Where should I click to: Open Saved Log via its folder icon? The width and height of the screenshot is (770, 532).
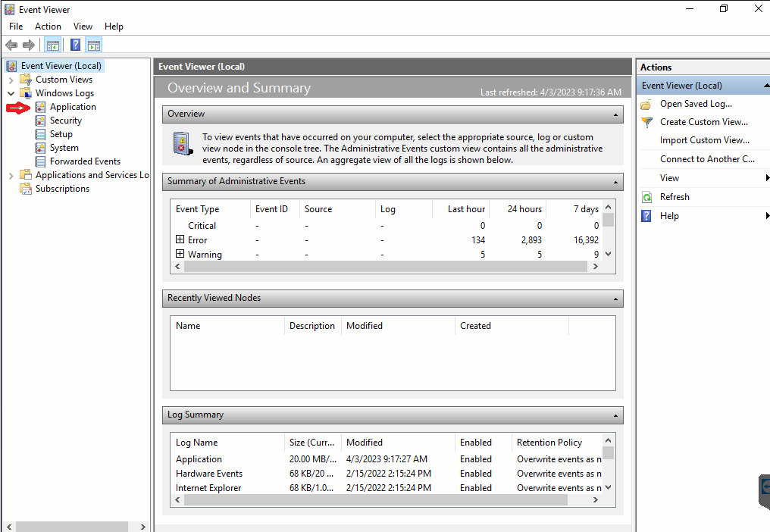pos(646,104)
